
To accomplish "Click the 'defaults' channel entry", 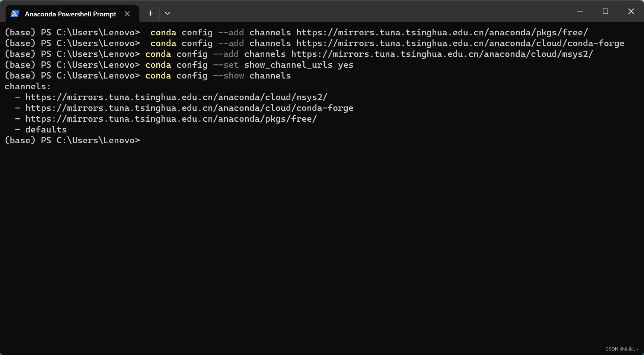I will tap(46, 130).
